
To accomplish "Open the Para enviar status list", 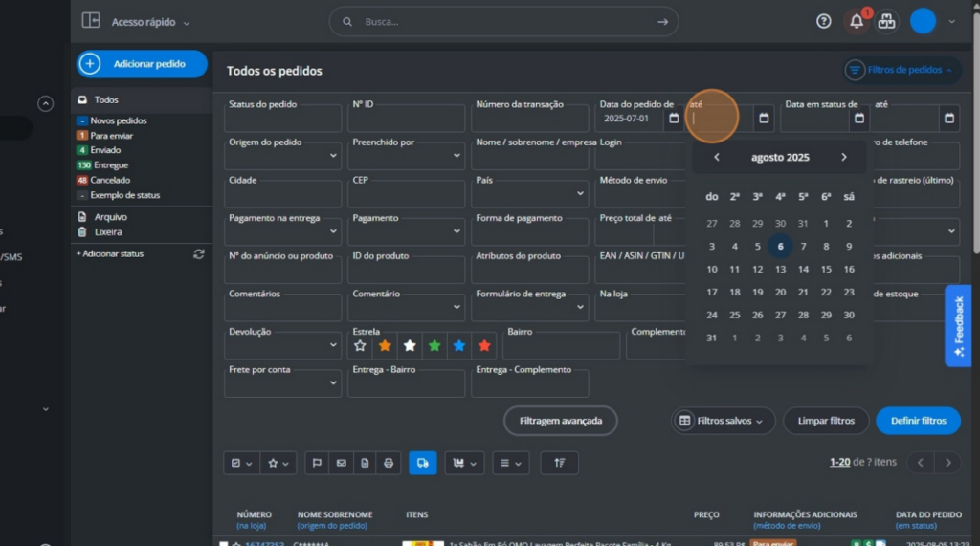I will (112, 136).
